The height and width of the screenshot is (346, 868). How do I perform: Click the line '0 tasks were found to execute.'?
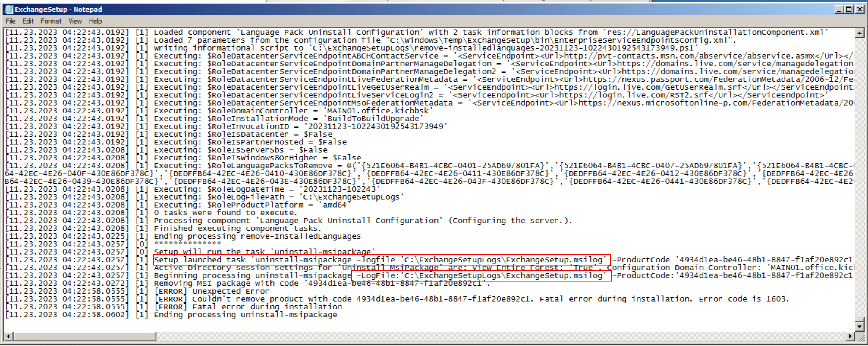(x=151, y=212)
